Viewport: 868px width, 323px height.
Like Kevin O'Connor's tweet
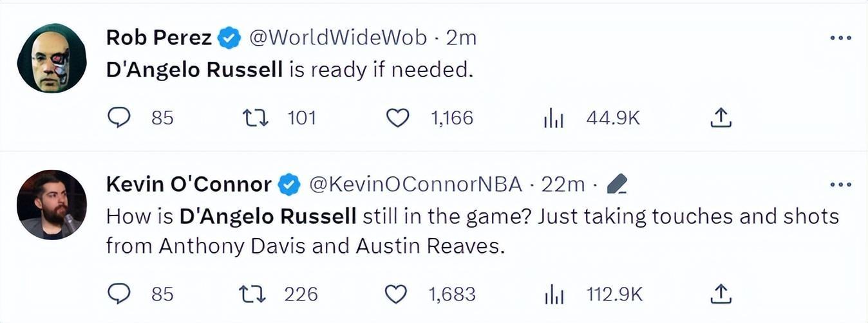396,294
